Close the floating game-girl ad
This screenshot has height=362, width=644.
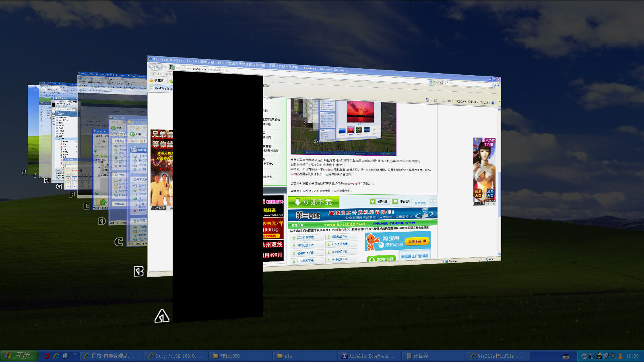(x=493, y=204)
